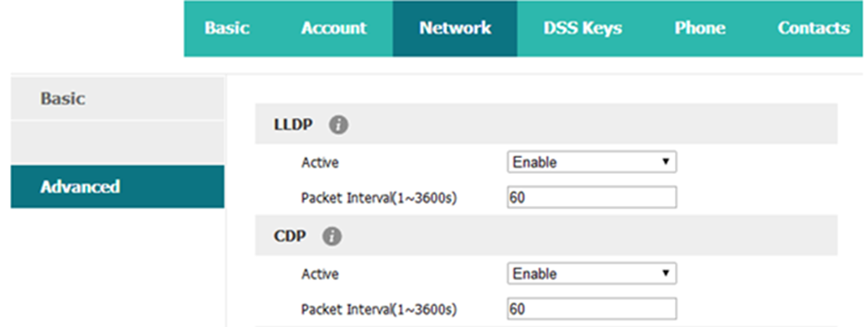Open the CDP Active dropdown
This screenshot has height=327, width=868.
(x=592, y=274)
